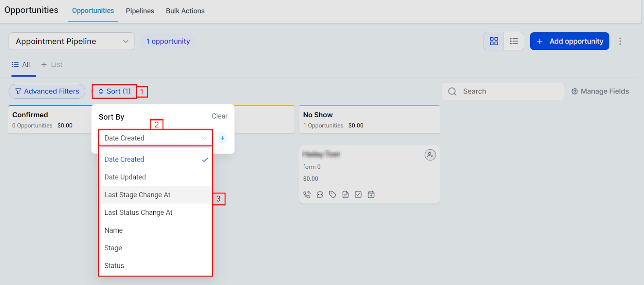Open the three-dot more options menu
This screenshot has width=644, height=285.
620,41
